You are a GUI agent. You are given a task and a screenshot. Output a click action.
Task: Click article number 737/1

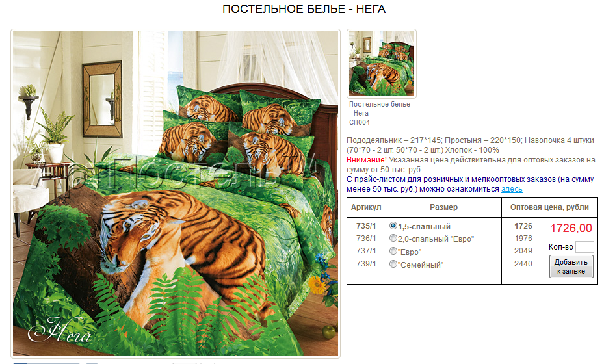tap(366, 251)
